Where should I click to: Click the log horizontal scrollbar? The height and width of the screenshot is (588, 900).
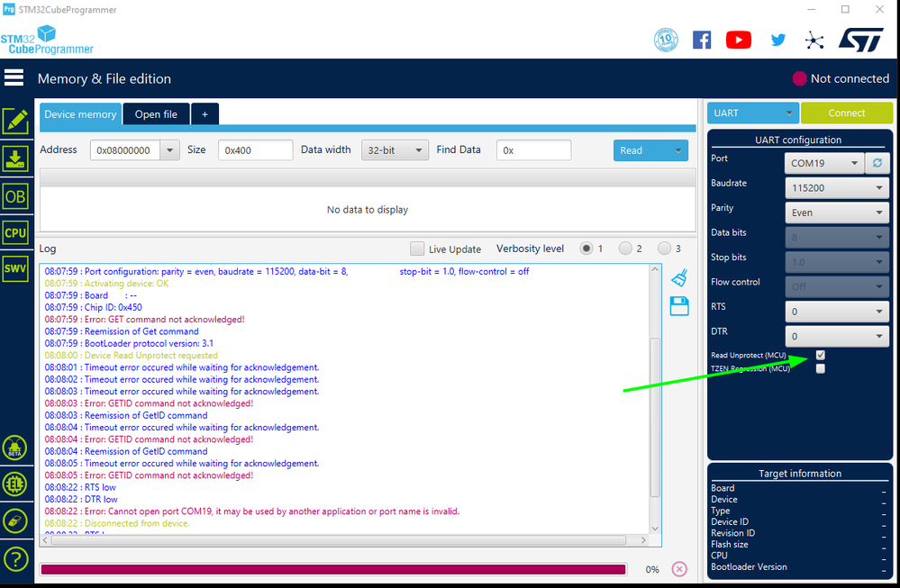(x=338, y=539)
